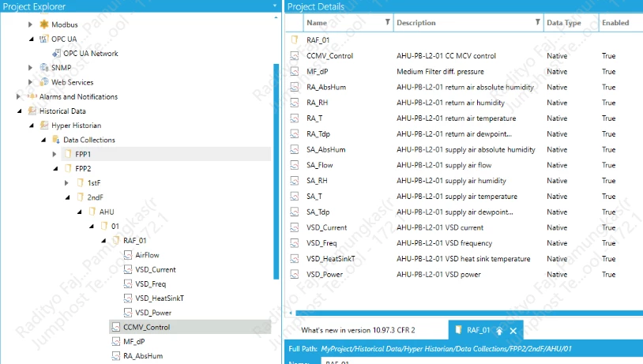Click the RAF_01 folder icon in details list
643x364 pixels.
tap(295, 39)
